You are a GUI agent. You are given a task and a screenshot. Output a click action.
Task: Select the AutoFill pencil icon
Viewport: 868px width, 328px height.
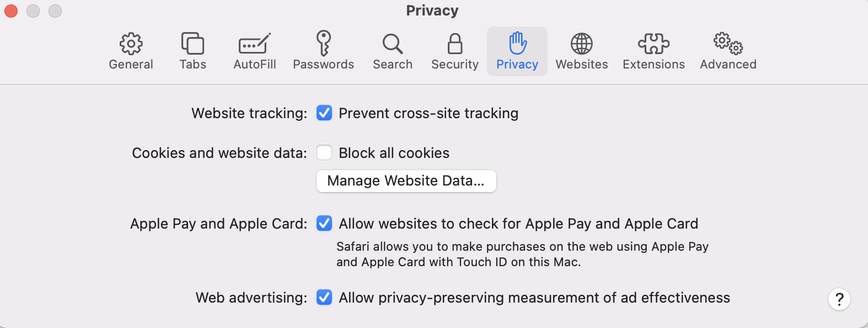point(254,44)
